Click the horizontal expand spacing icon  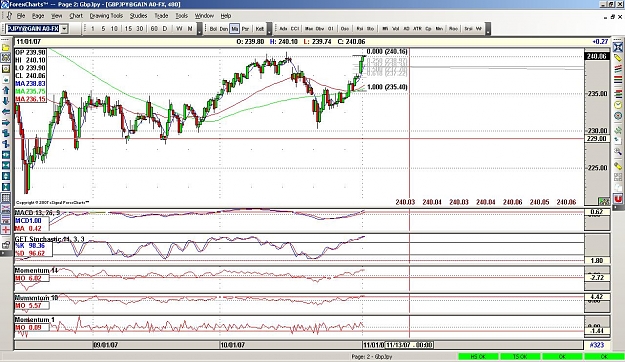pyautogui.click(x=6, y=155)
